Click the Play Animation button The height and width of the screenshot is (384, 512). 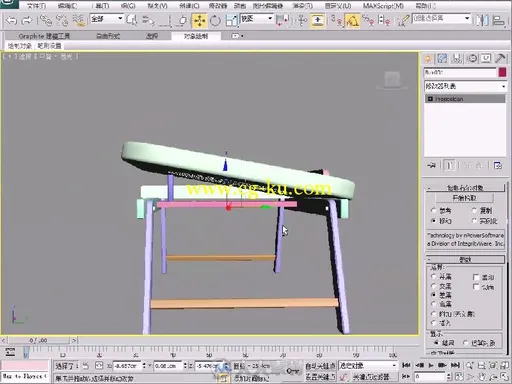point(431,365)
